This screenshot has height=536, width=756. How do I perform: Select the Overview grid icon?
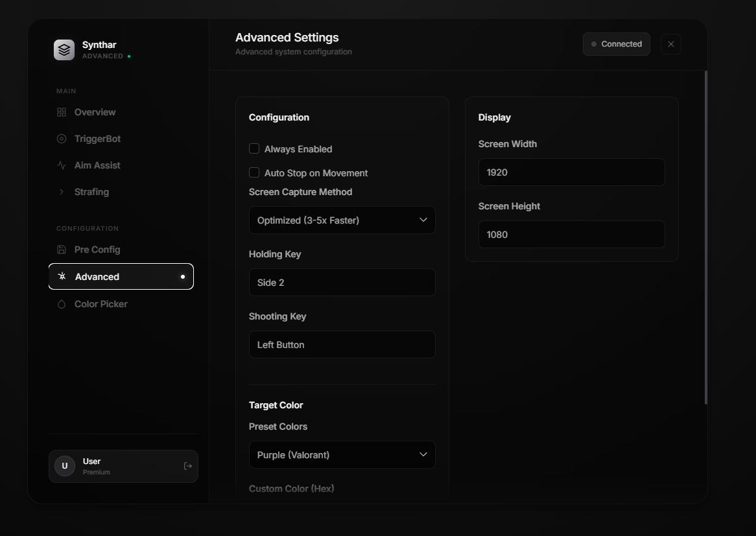pos(62,112)
